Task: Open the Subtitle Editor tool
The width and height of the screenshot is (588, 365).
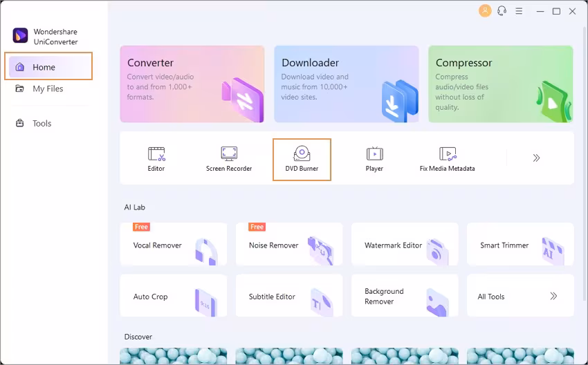Action: pyautogui.click(x=288, y=295)
